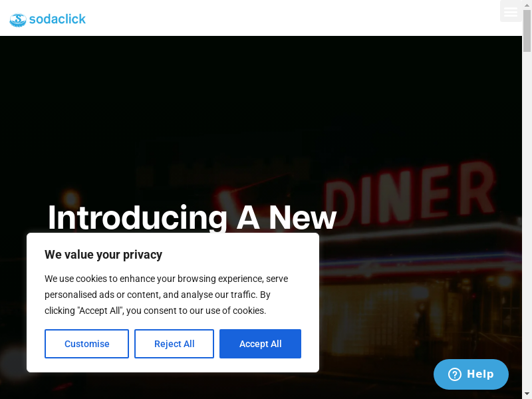Click the sodaclick wordmark text
This screenshot has height=399, width=532.
(57, 19)
